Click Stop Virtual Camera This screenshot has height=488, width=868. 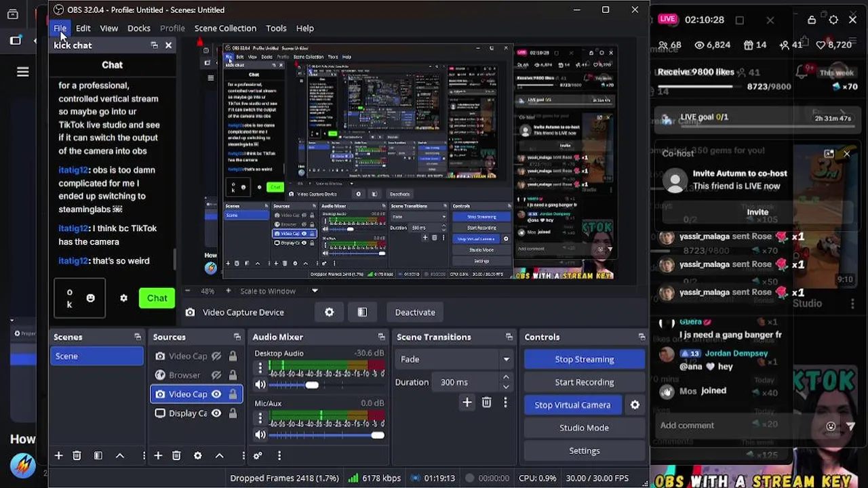(572, 405)
